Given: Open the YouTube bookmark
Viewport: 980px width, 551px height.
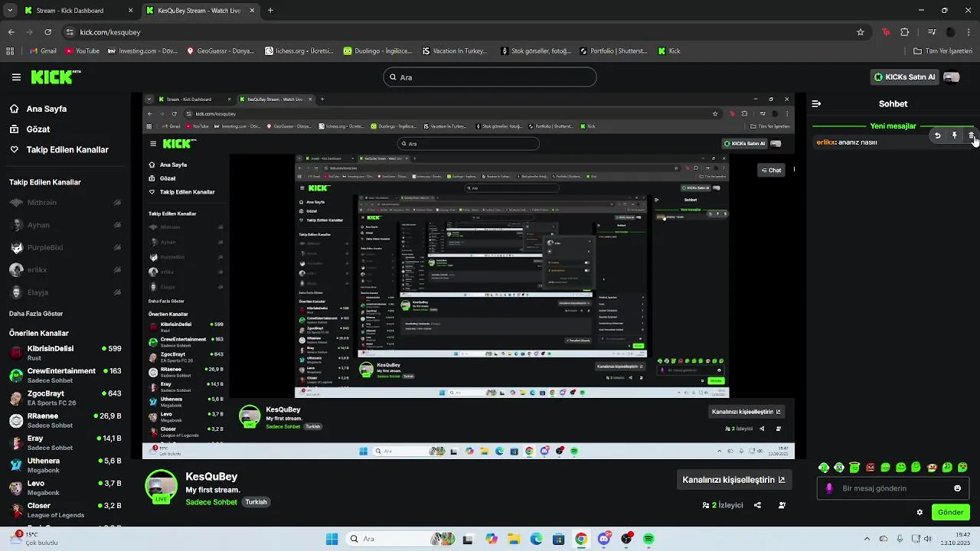Looking at the screenshot, I should click(x=82, y=51).
